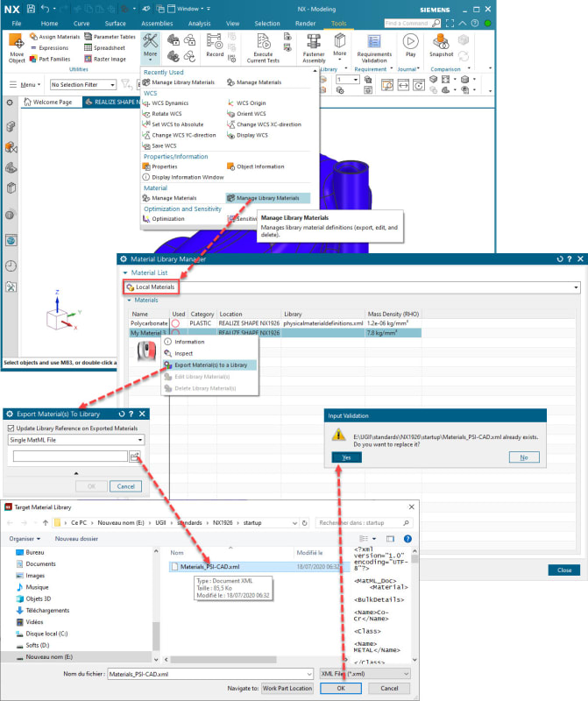
Task: Select Orient WCS option
Action: [x=246, y=114]
